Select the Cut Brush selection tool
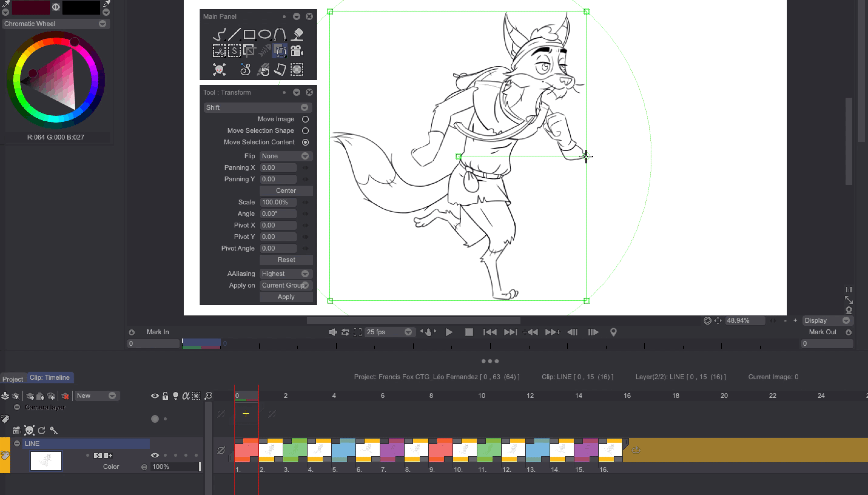 point(219,50)
